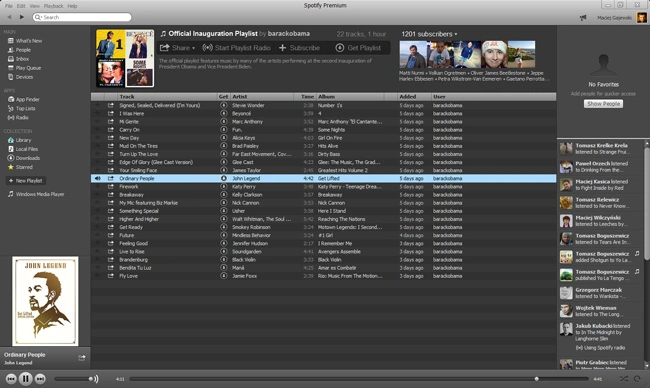Skip to previous track
Image resolution: width=650 pixels, height=388 pixels.
(11, 378)
